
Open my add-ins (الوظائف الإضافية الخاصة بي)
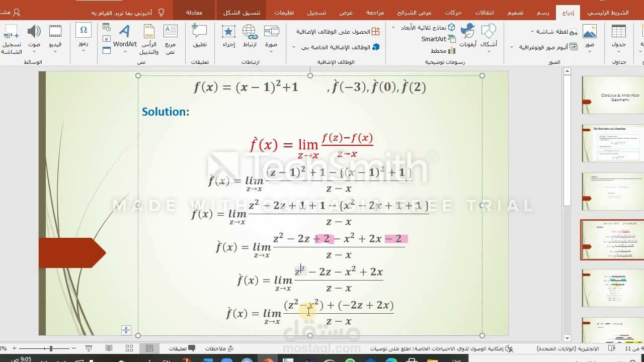click(x=341, y=47)
